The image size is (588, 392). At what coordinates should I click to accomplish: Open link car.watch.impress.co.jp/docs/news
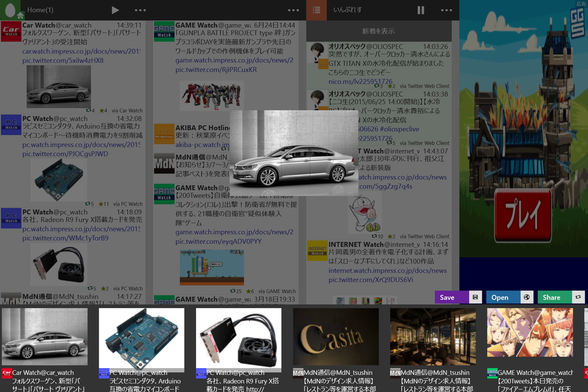81,51
